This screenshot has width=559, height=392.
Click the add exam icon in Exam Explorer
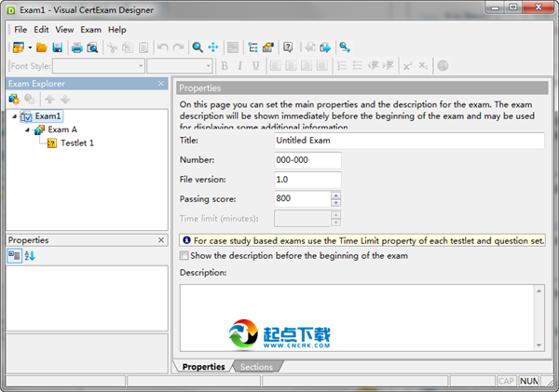pos(14,99)
